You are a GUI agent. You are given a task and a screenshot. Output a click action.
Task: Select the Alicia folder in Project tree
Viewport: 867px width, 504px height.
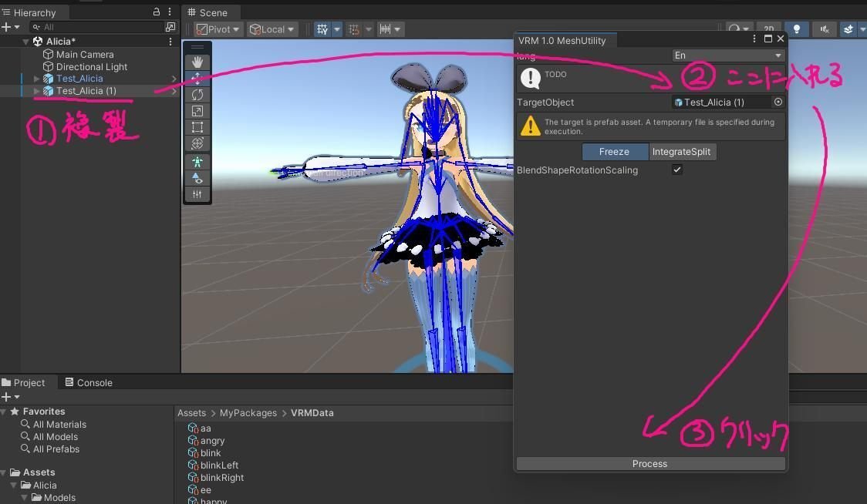(39, 486)
